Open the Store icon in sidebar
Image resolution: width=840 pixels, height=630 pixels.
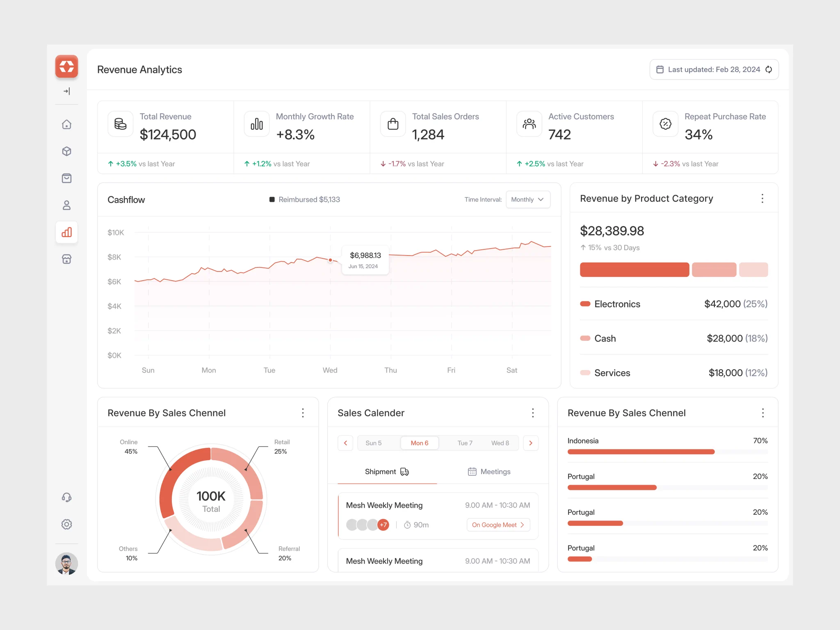pyautogui.click(x=66, y=259)
